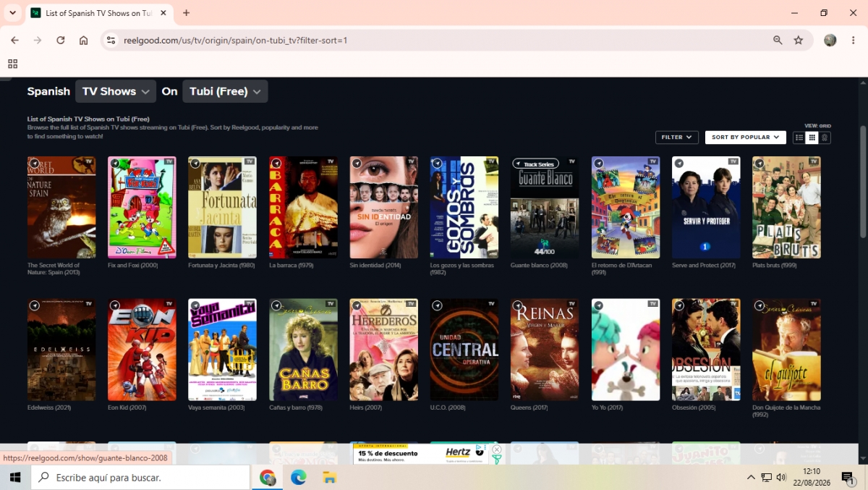Open a new browser tab
This screenshot has height=490, width=868.
click(x=186, y=13)
